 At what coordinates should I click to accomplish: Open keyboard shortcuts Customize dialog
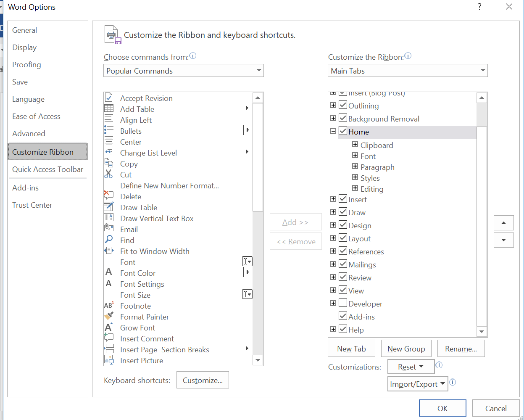[x=203, y=380]
